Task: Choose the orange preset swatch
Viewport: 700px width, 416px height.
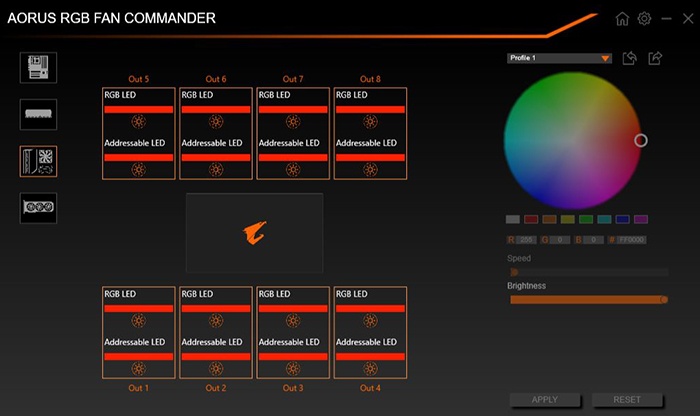Action: click(549, 219)
